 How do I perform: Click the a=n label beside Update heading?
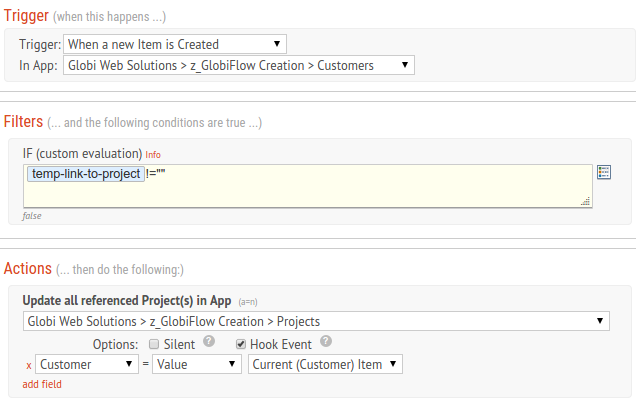[248, 302]
